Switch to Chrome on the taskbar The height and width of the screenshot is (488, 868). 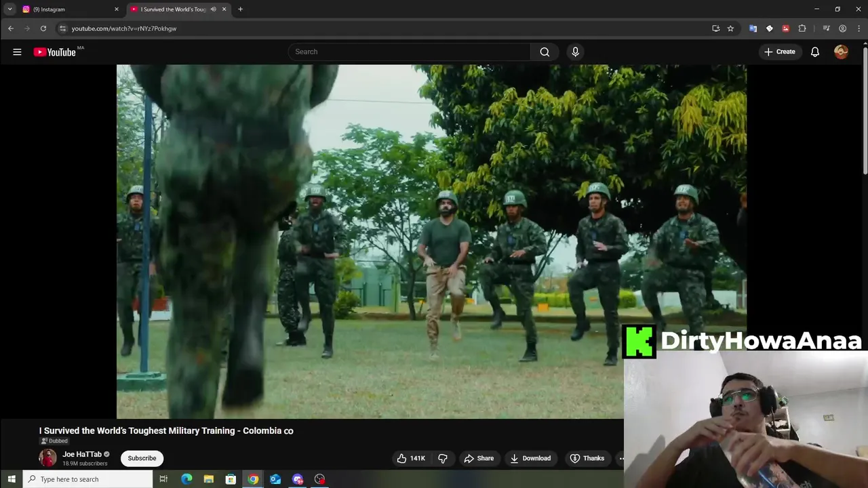click(253, 479)
